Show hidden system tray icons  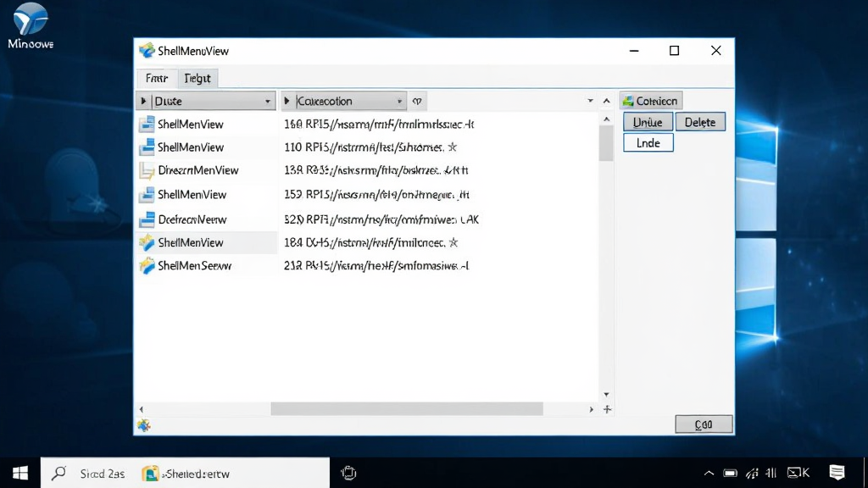[x=709, y=473]
